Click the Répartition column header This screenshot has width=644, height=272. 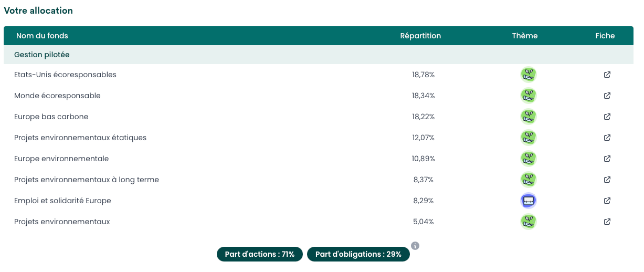[x=420, y=36]
